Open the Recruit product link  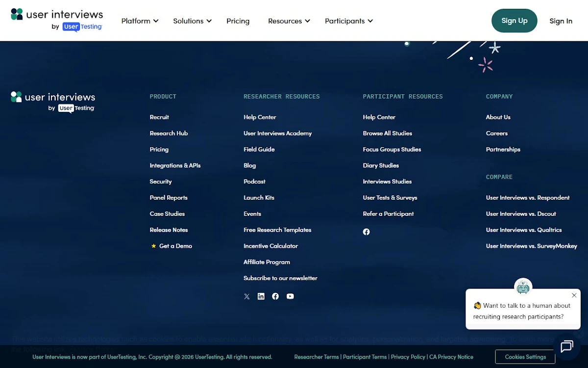[x=159, y=117]
